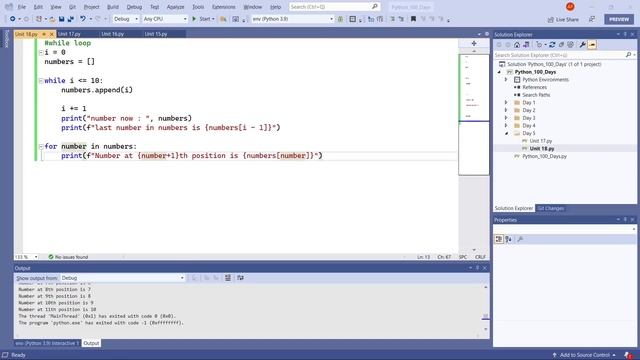Click the PREVIEW button

[x=619, y=19]
